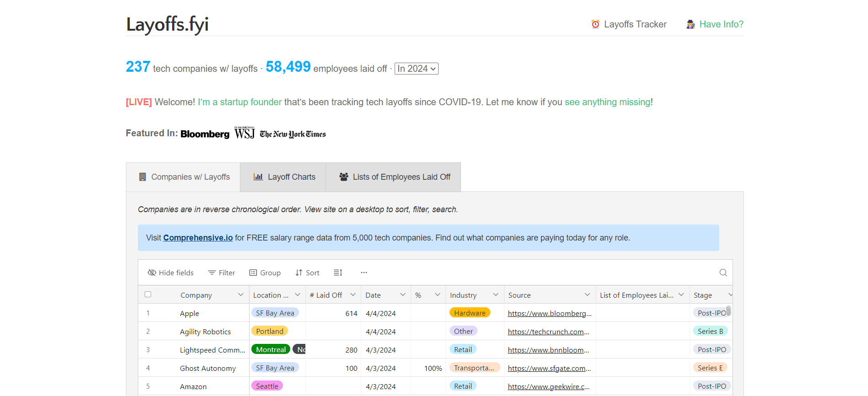Follow the I'm a startup founder link
The height and width of the screenshot is (396, 868).
(239, 102)
